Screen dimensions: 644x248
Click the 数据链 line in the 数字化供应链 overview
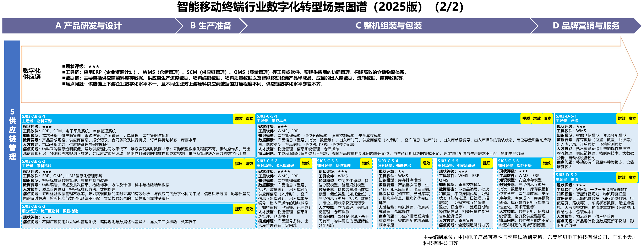coord(234,78)
